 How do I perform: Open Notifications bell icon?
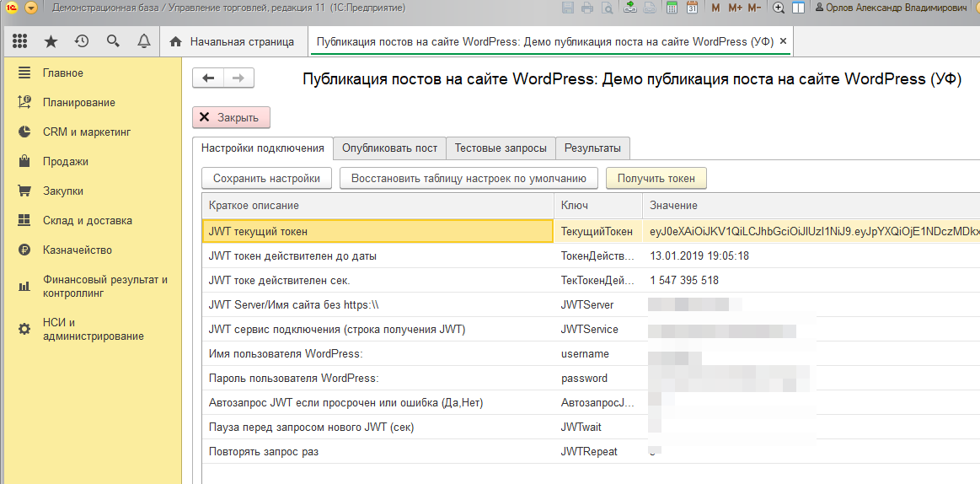(x=144, y=41)
